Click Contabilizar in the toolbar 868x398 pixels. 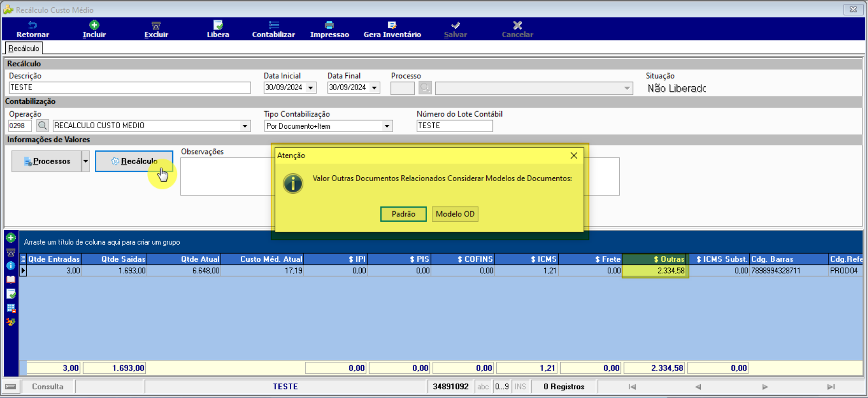pyautogui.click(x=273, y=29)
